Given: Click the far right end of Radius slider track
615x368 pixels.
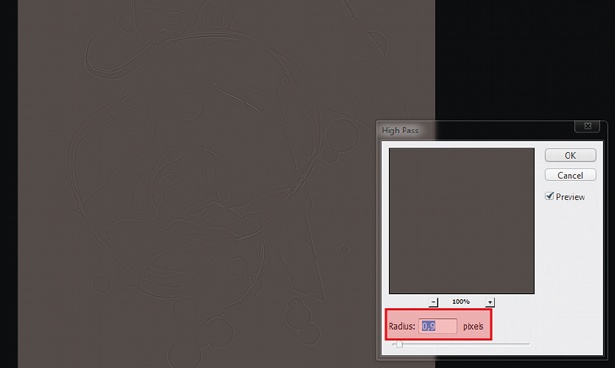Looking at the screenshot, I should 528,344.
